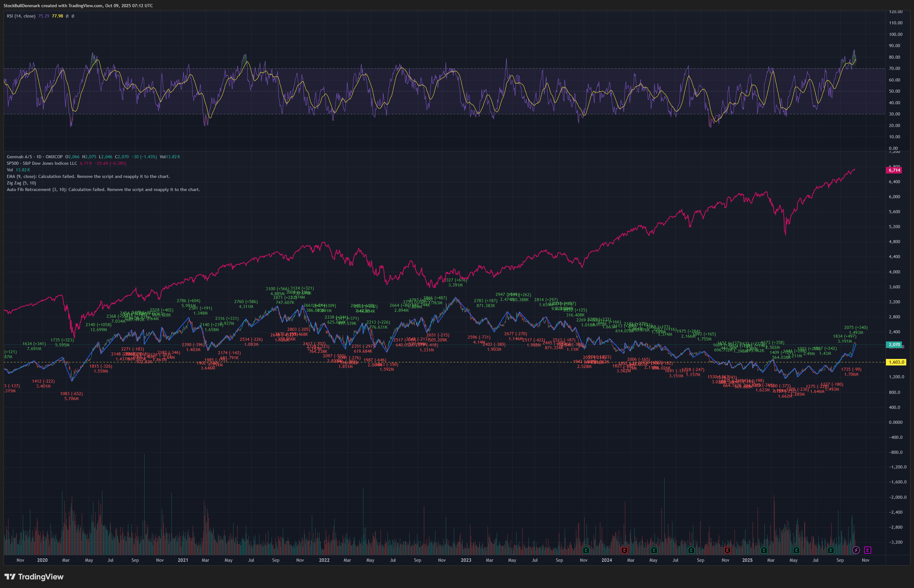Click the StockBullDenmark created with TradingView.com header
Image resolution: width=914 pixels, height=588 pixels.
(78, 6)
